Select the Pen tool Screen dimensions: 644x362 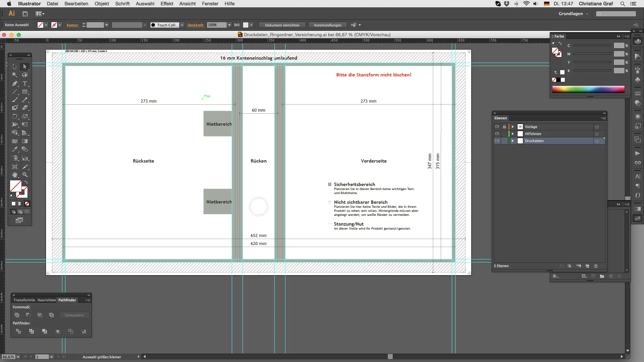[15, 83]
